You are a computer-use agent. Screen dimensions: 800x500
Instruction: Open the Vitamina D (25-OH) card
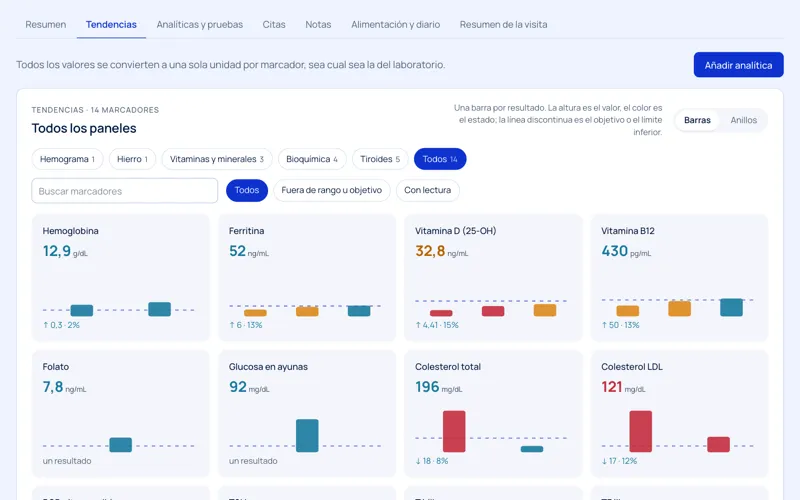click(493, 278)
